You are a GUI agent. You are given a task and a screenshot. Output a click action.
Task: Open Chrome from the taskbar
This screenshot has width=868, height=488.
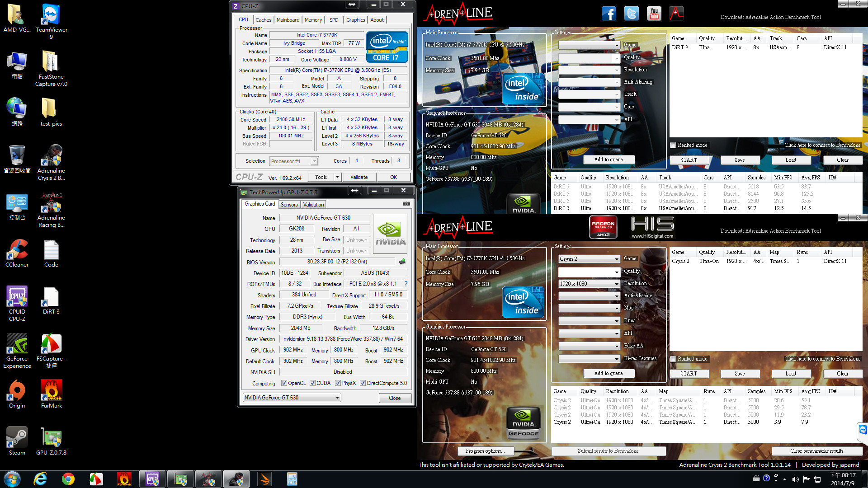pyautogui.click(x=68, y=479)
